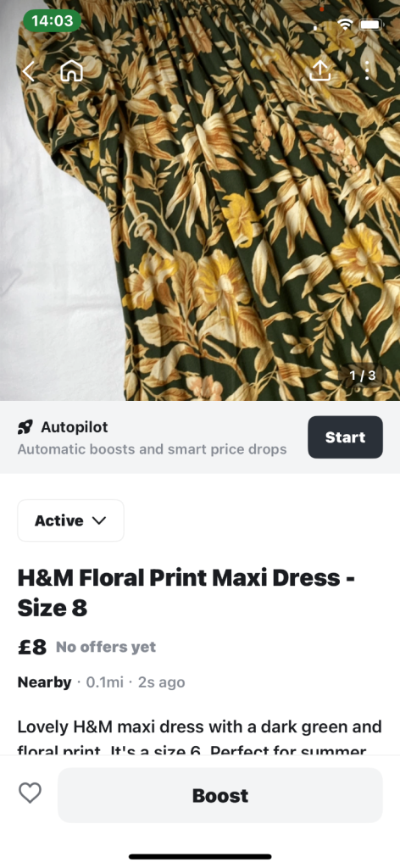This screenshot has height=868, width=400.
Task: Open the share sheet icon
Action: click(x=320, y=70)
